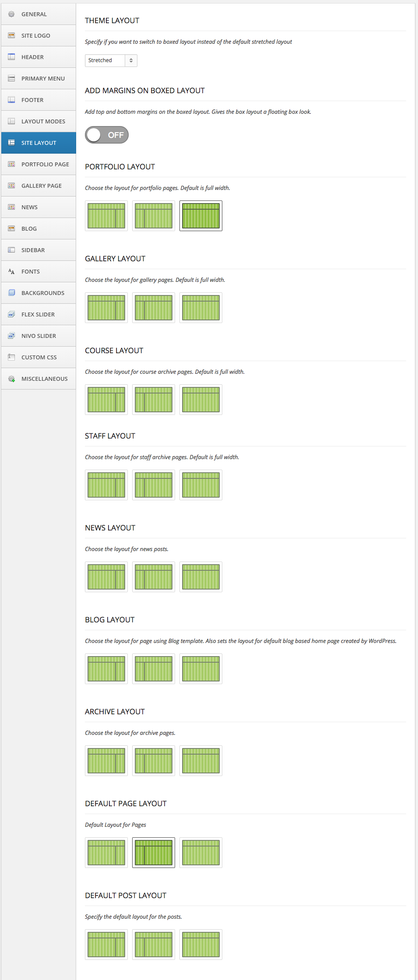Open the Portfolio Page tab
The image size is (418, 980).
point(45,164)
